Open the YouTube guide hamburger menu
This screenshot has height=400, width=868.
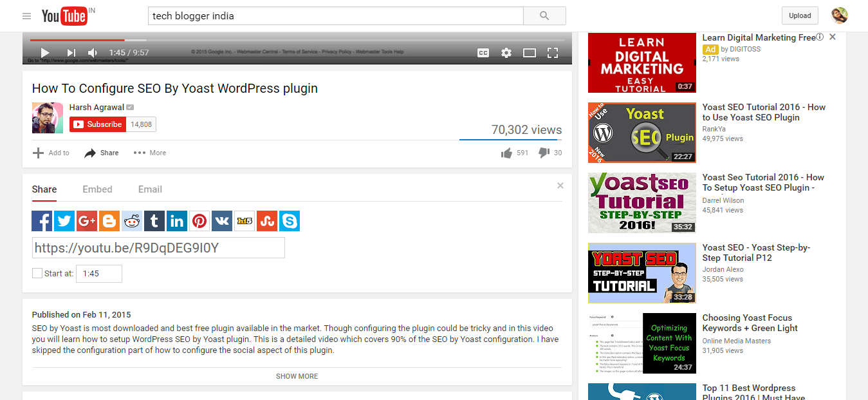[26, 16]
